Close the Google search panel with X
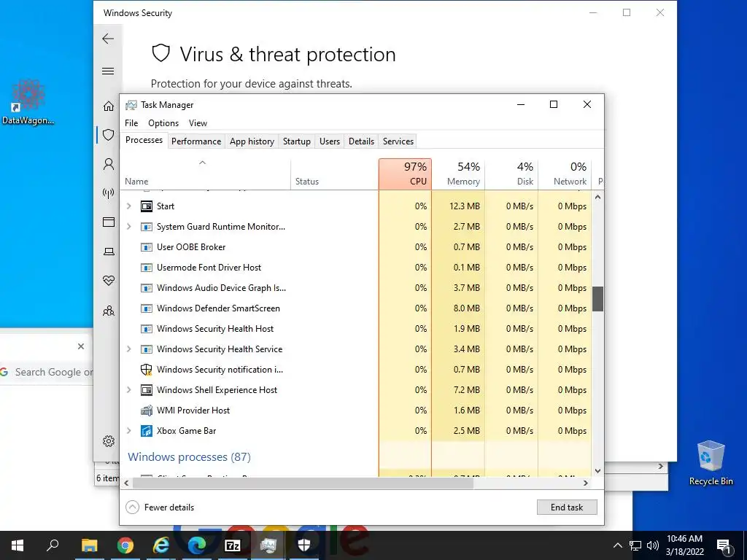 pos(81,346)
